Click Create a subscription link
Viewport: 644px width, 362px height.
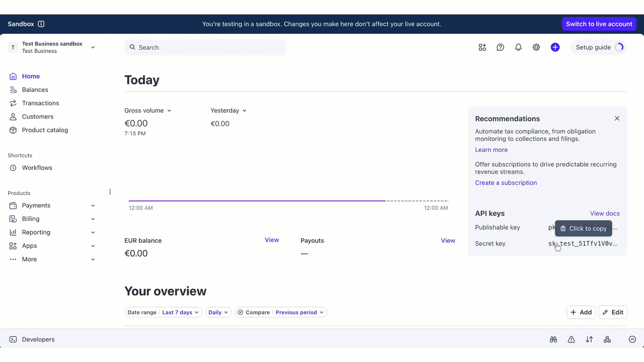coord(506,183)
